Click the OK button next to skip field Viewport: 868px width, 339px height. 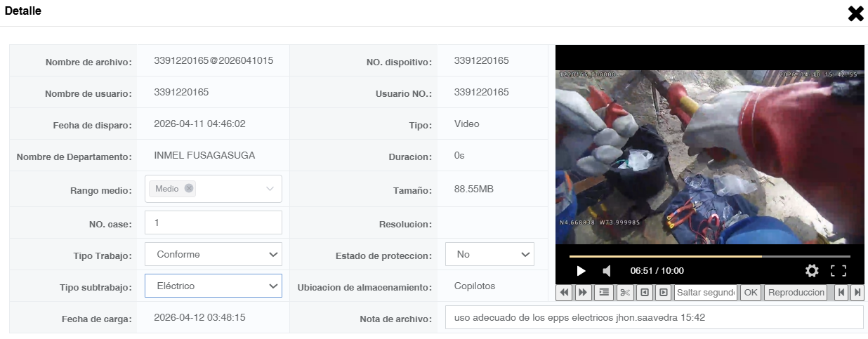(x=751, y=293)
